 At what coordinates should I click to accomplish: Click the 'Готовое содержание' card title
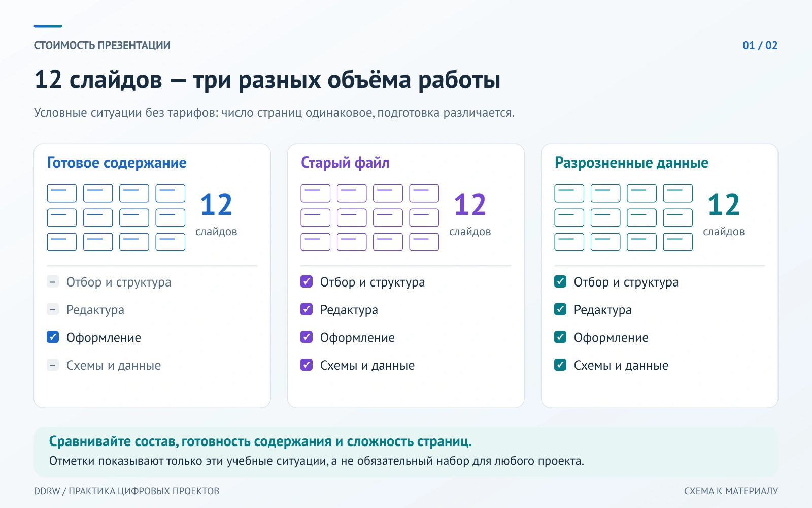click(117, 163)
